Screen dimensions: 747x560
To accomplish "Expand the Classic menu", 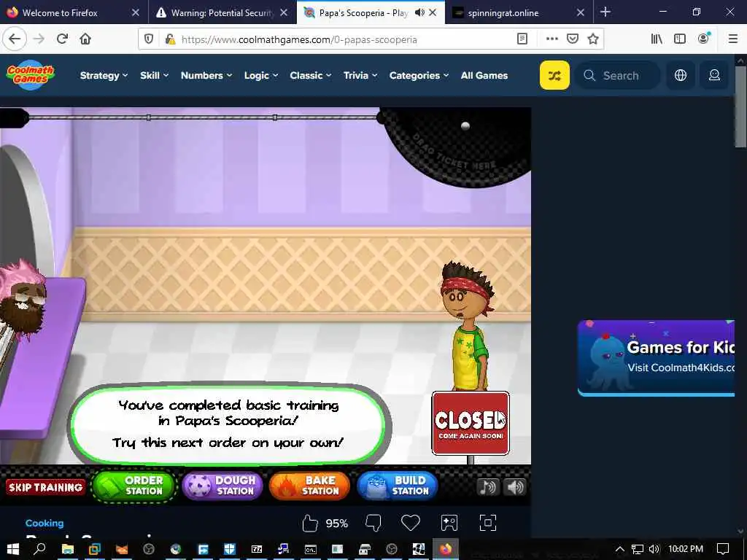I will [311, 75].
